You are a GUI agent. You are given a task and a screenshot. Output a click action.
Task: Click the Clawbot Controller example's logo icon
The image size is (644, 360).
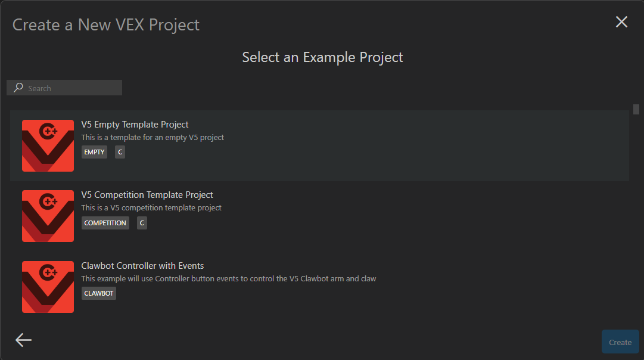48,287
